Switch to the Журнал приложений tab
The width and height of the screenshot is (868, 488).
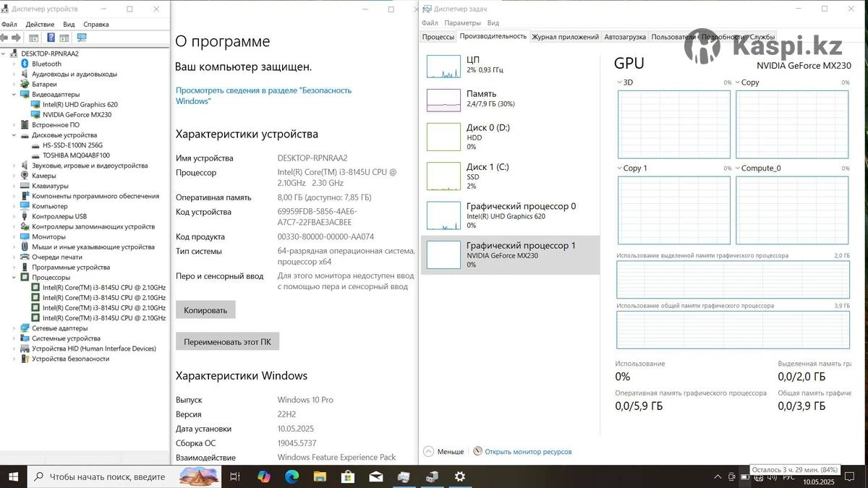(565, 37)
